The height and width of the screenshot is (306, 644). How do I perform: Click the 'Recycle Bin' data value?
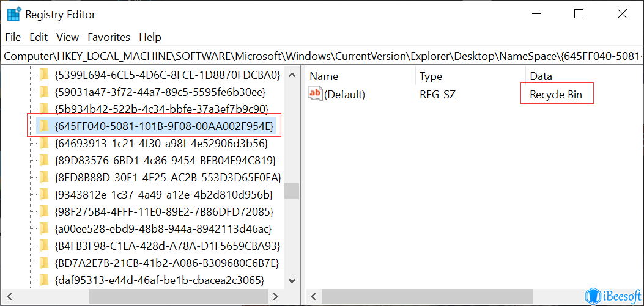(556, 95)
